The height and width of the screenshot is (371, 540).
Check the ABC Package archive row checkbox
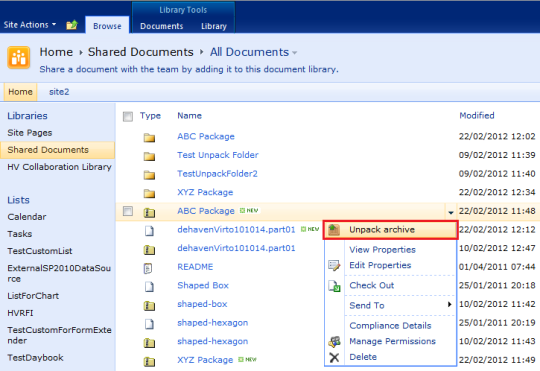128,211
